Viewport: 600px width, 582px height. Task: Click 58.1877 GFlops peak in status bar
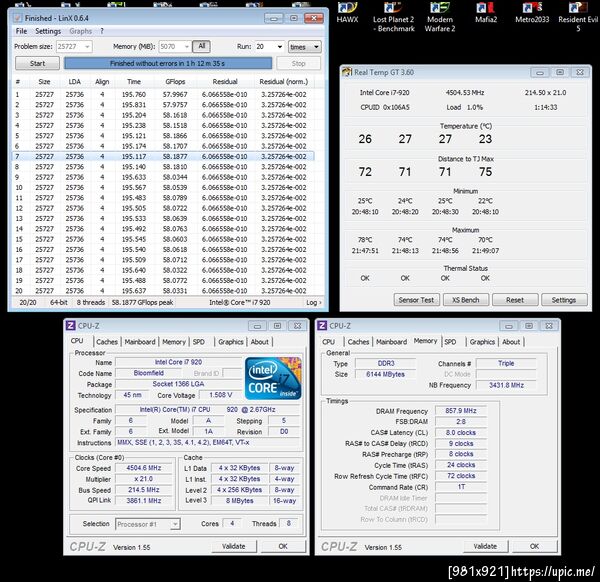pos(142,302)
